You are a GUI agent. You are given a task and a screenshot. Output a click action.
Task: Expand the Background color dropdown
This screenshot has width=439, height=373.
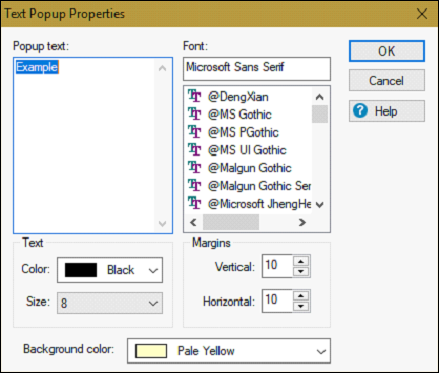point(229,351)
